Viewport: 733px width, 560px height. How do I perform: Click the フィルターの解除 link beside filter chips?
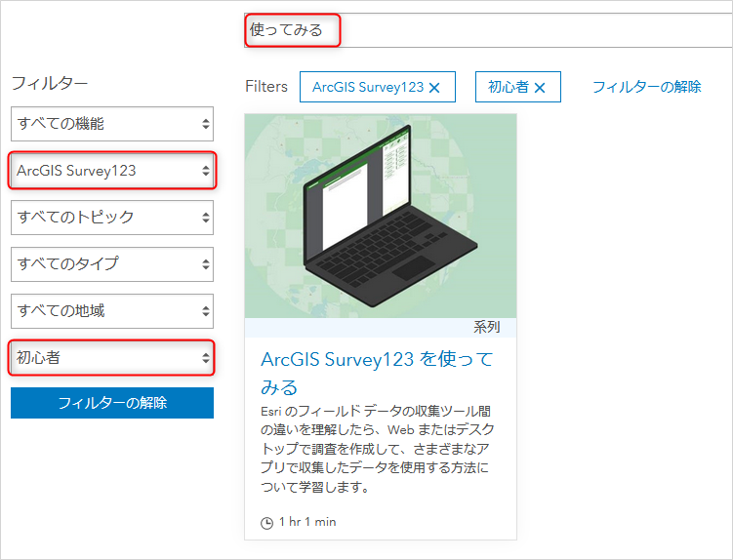[x=647, y=87]
